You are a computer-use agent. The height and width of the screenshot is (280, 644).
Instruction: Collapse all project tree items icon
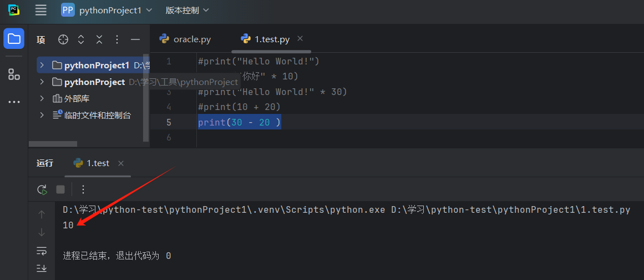click(x=99, y=39)
